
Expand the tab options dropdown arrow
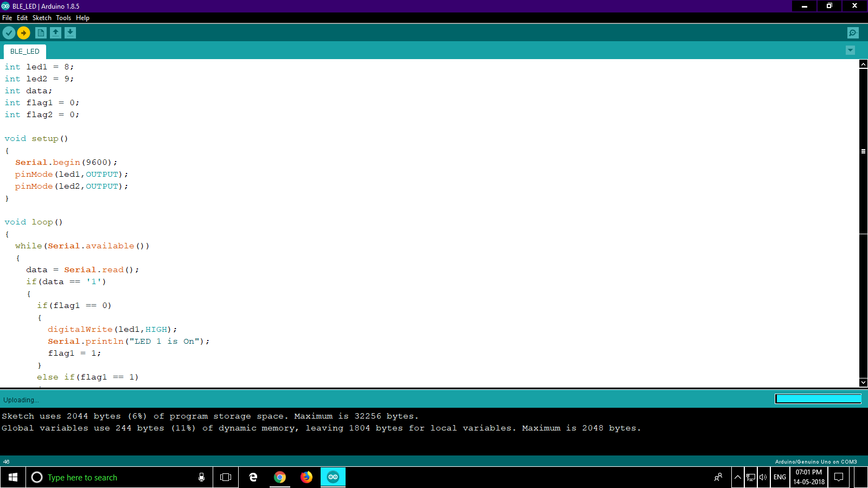(850, 50)
